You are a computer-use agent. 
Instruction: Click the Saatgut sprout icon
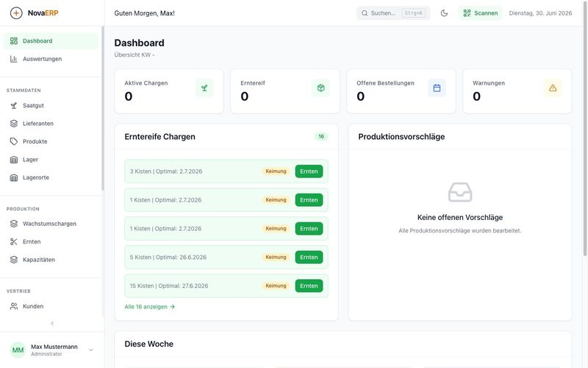[14, 105]
